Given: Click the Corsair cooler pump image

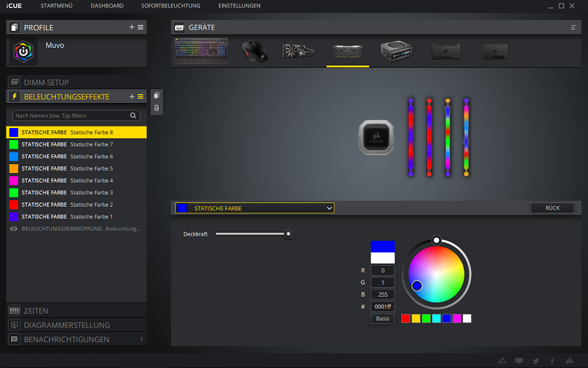Looking at the screenshot, I should tap(376, 138).
